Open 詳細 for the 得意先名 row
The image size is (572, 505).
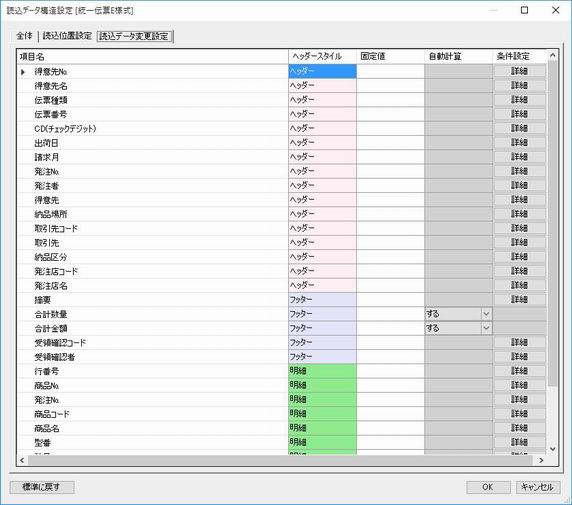click(x=519, y=85)
